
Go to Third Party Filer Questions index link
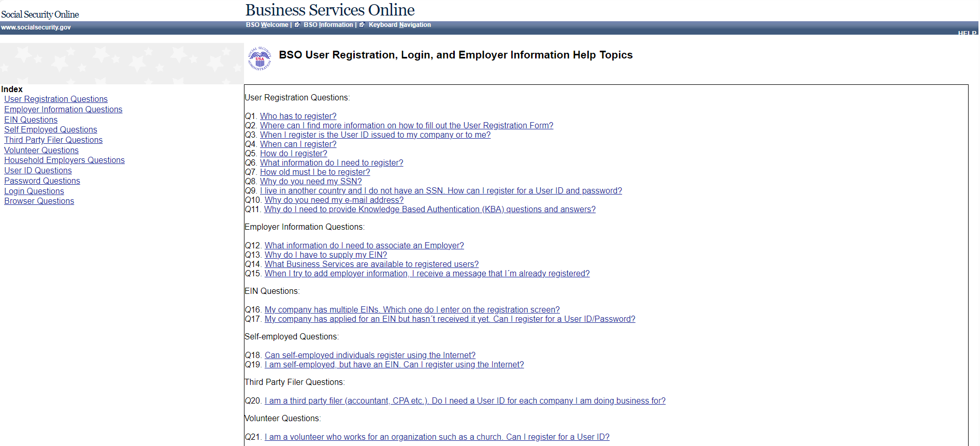pyautogui.click(x=53, y=140)
